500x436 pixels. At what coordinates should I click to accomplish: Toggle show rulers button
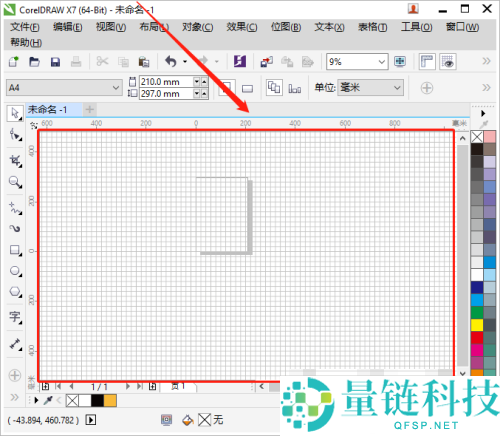click(427, 62)
